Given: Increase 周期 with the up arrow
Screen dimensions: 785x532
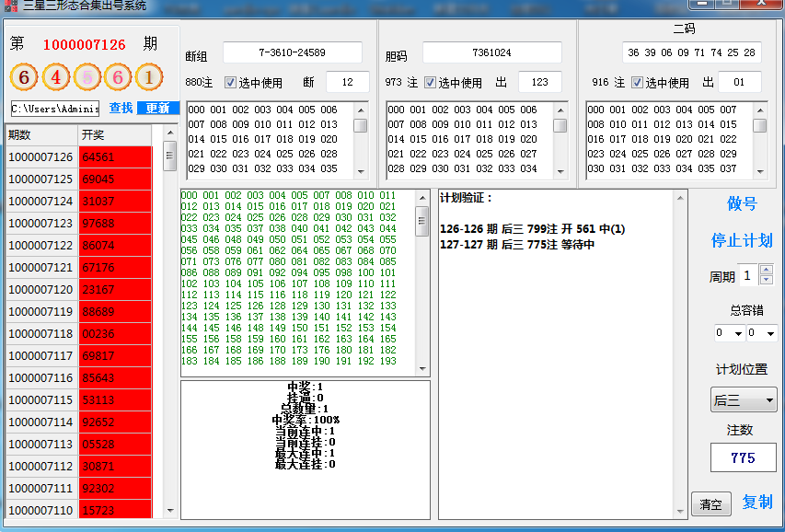Looking at the screenshot, I should (x=766, y=271).
